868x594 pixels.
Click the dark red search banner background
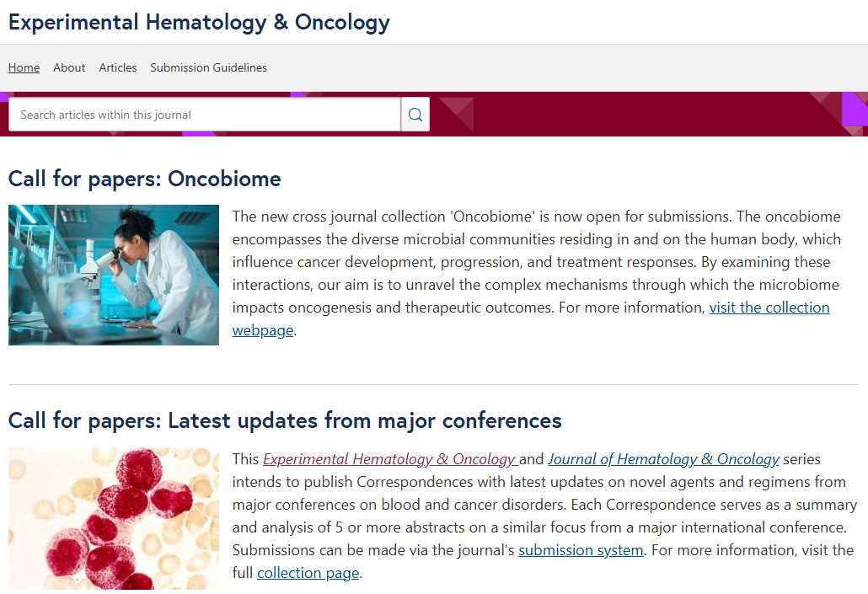(x=636, y=114)
